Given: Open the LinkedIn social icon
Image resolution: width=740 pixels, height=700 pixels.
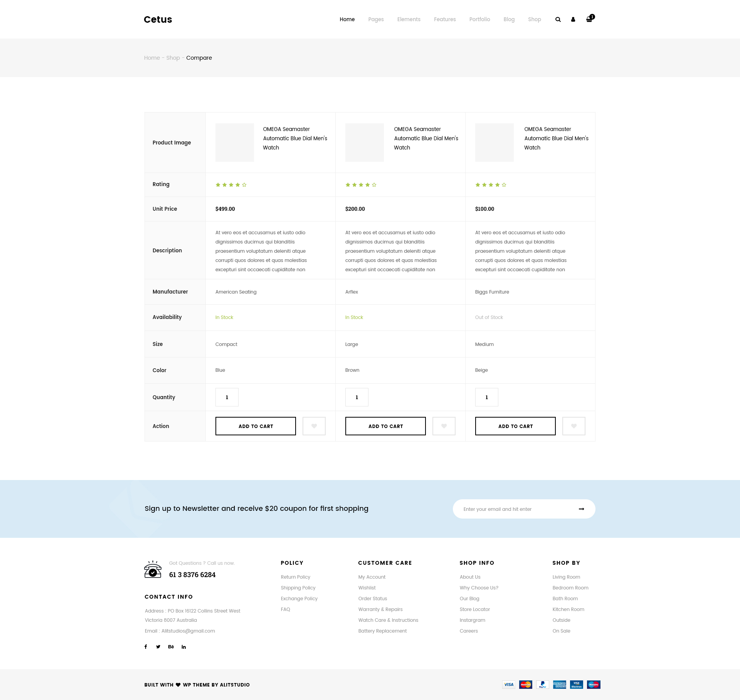Looking at the screenshot, I should [x=184, y=647].
